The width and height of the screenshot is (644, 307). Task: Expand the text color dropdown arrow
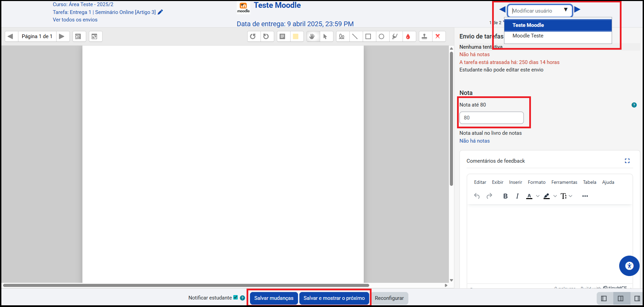click(x=538, y=196)
